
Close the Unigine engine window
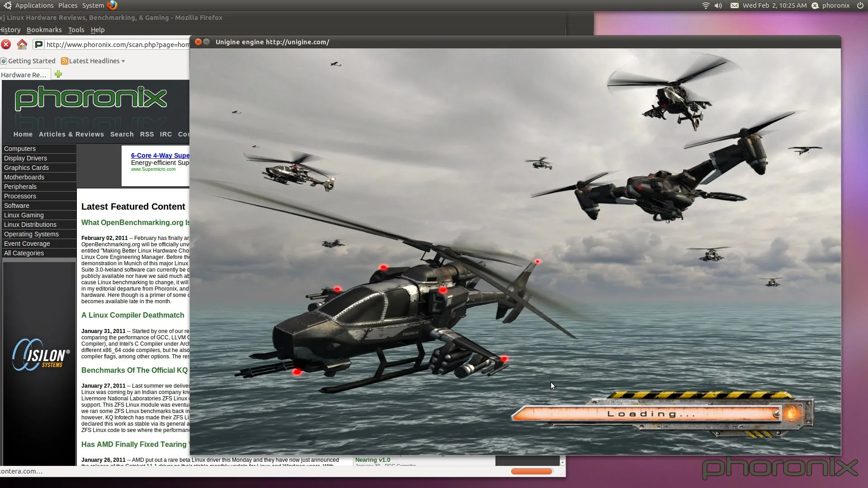click(x=198, y=42)
